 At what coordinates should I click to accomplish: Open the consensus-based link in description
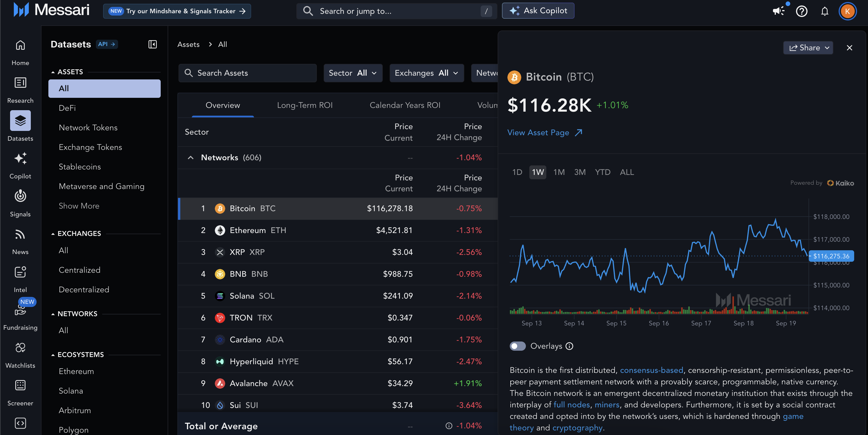pos(651,370)
